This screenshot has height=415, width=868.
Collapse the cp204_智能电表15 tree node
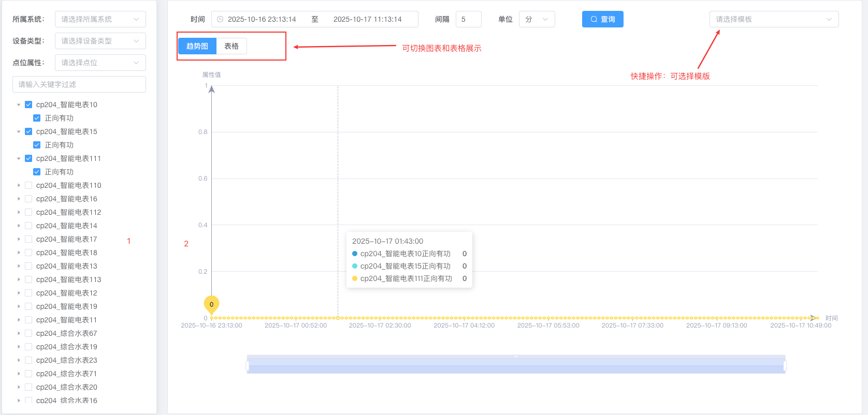(x=19, y=131)
